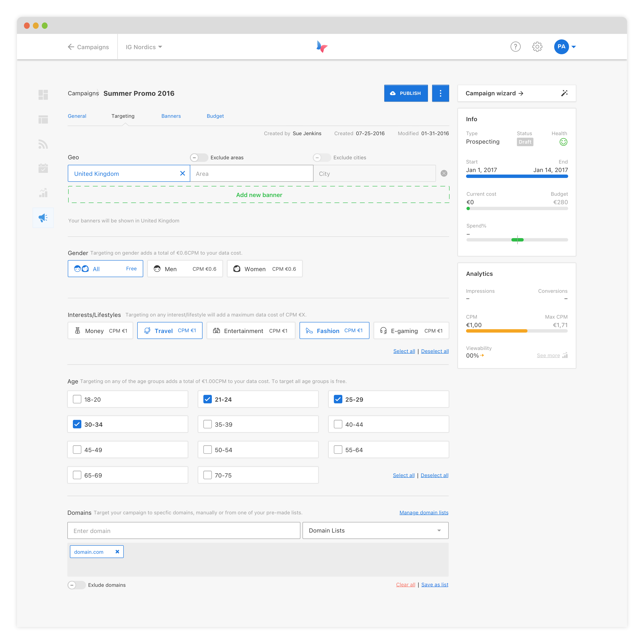Switch to the Banners tab
644x644 pixels.
coord(171,116)
